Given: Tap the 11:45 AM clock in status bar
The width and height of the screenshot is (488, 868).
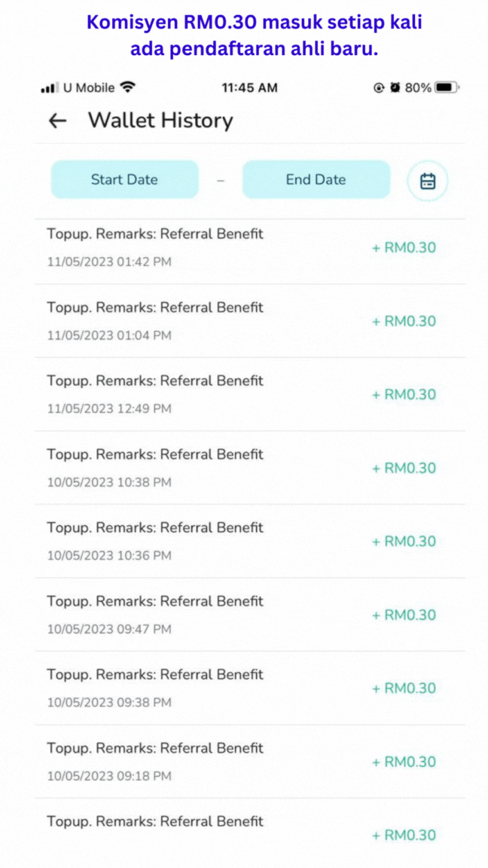Looking at the screenshot, I should 249,87.
